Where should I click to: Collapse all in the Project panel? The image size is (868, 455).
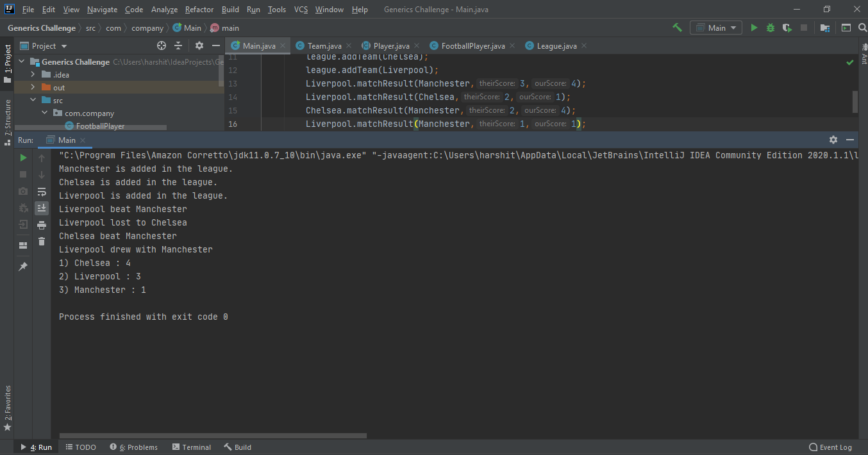tap(178, 45)
